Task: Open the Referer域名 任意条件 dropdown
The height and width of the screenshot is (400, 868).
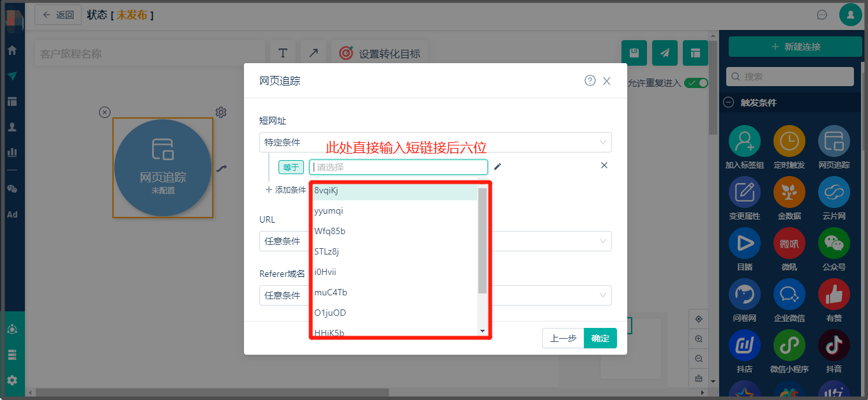Action: [436, 295]
